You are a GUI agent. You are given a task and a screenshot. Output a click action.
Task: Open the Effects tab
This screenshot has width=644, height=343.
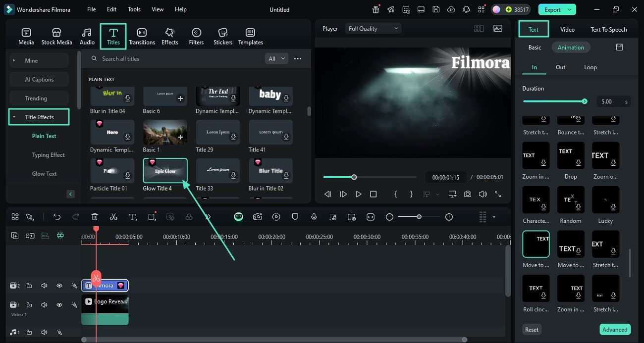pyautogui.click(x=170, y=37)
